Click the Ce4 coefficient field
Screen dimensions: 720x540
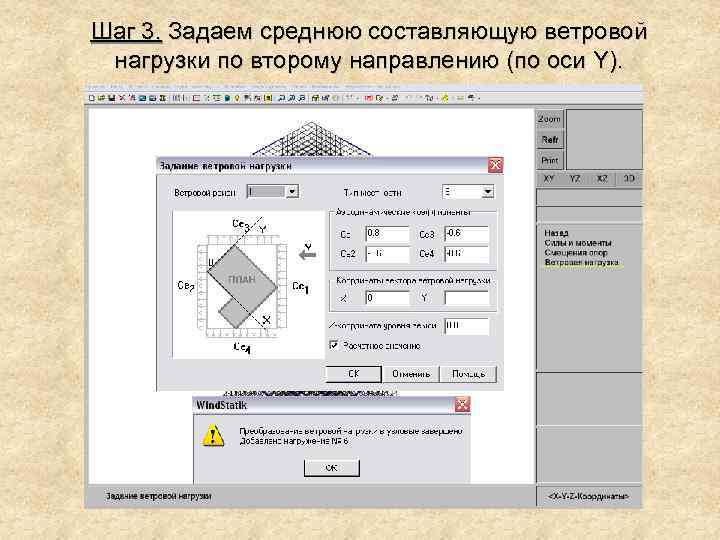coord(466,254)
